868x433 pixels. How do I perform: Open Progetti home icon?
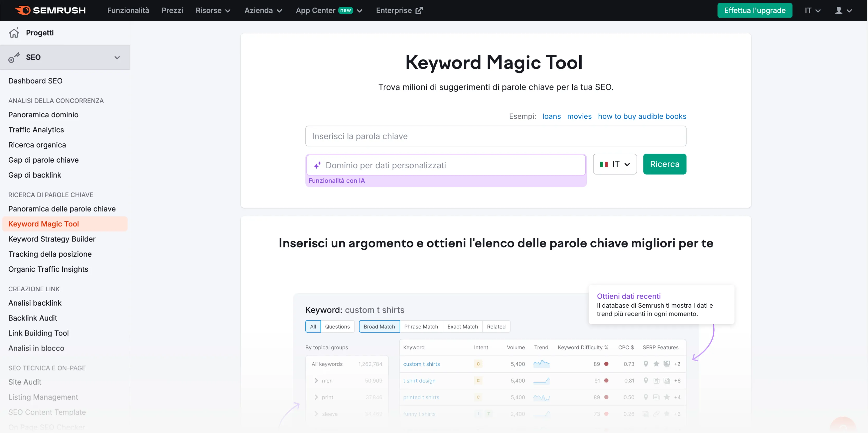(x=14, y=33)
